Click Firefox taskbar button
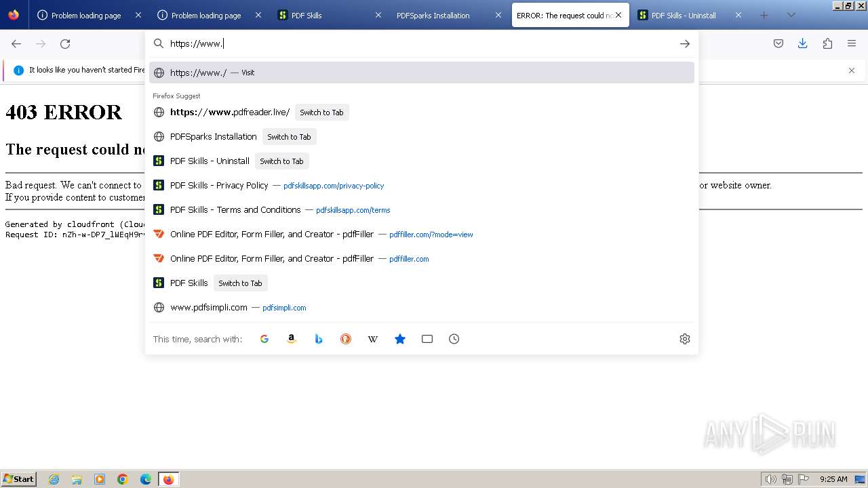The image size is (868, 488). (168, 479)
